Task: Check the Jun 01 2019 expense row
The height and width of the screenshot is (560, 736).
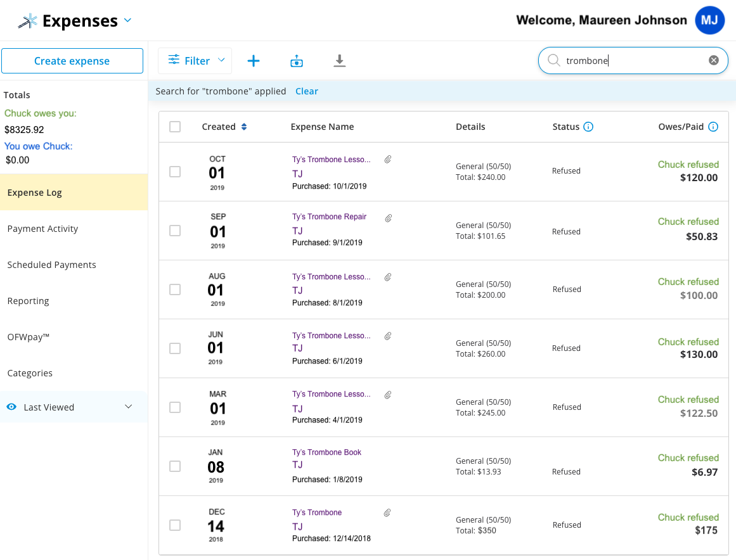Action: [175, 348]
